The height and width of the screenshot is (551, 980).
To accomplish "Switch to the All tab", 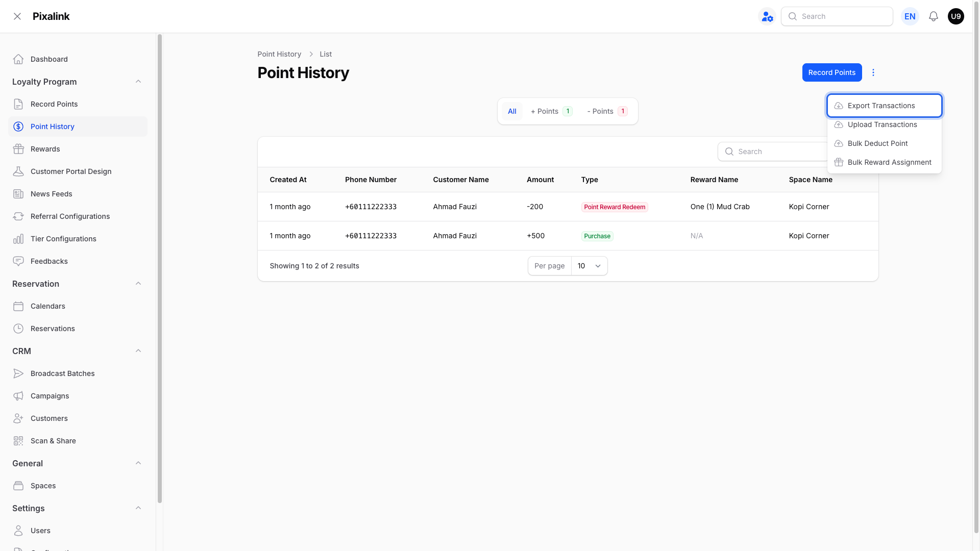I will pos(512,111).
